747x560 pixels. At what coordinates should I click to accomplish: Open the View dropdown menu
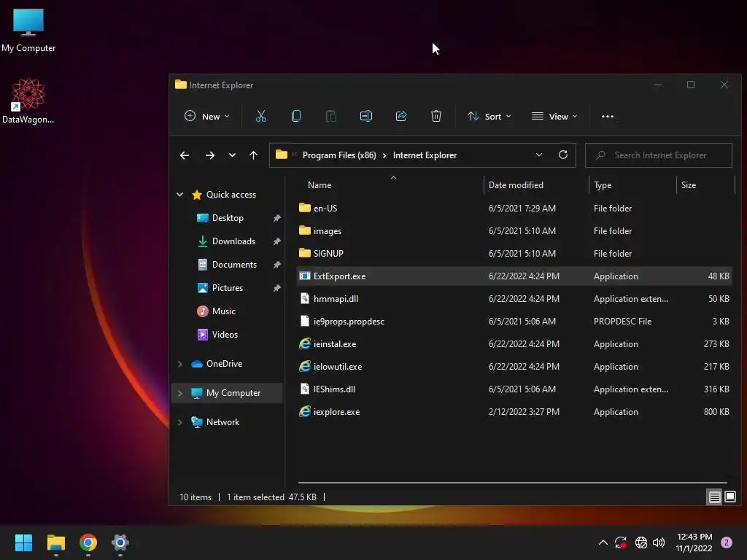coord(554,116)
